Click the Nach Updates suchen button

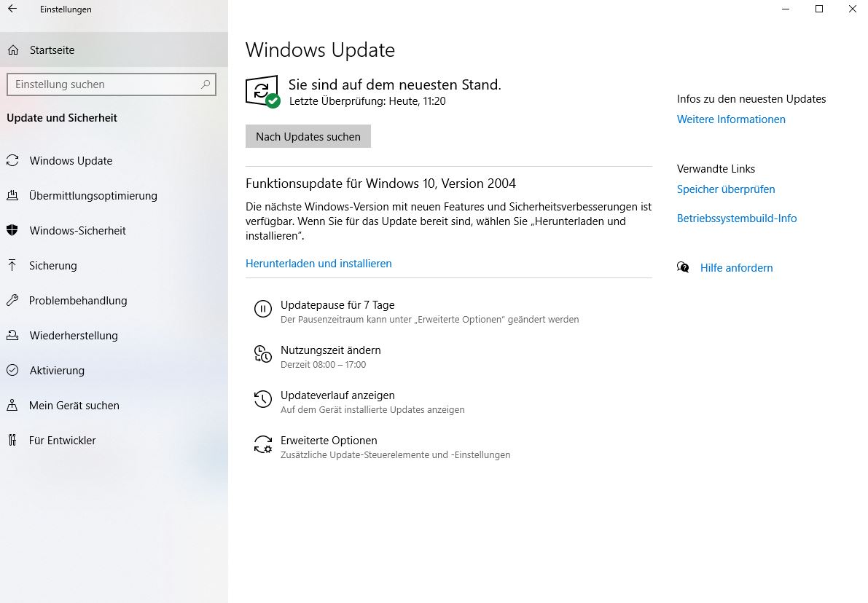tap(308, 136)
